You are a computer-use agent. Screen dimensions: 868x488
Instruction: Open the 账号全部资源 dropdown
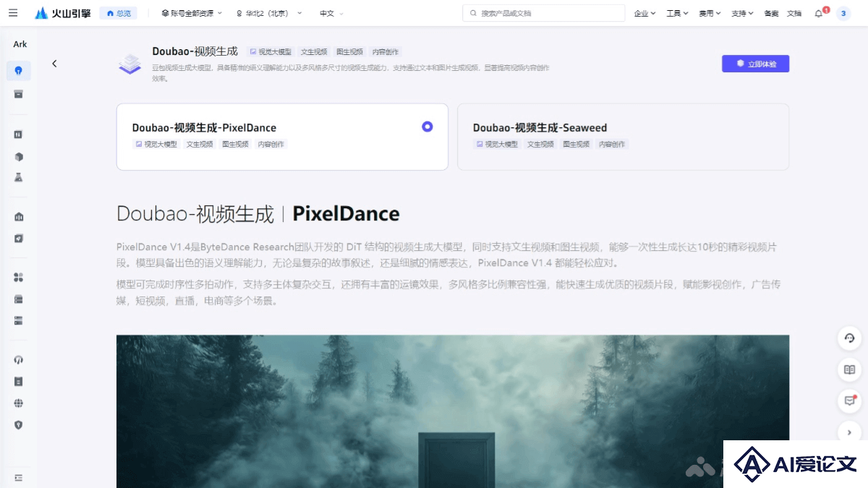[192, 13]
